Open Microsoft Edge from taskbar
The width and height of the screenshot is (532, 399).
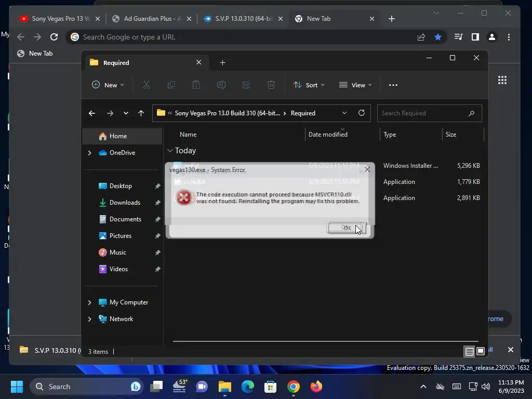click(x=248, y=387)
